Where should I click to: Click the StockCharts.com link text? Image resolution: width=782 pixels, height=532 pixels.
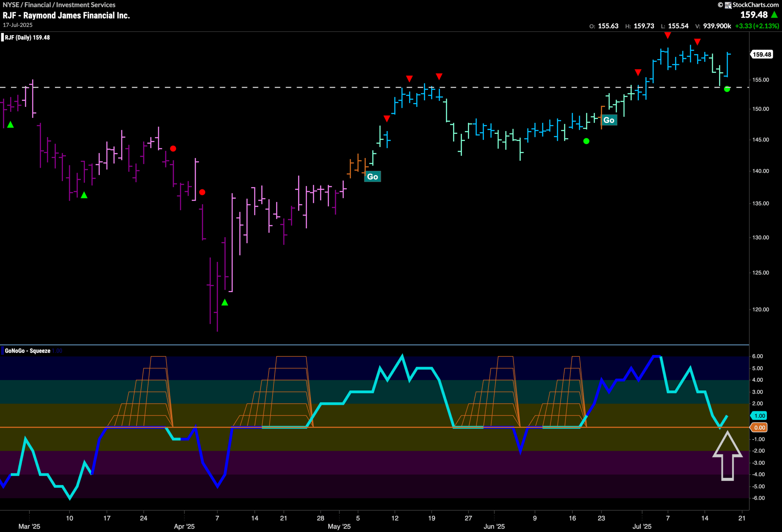pos(755,5)
